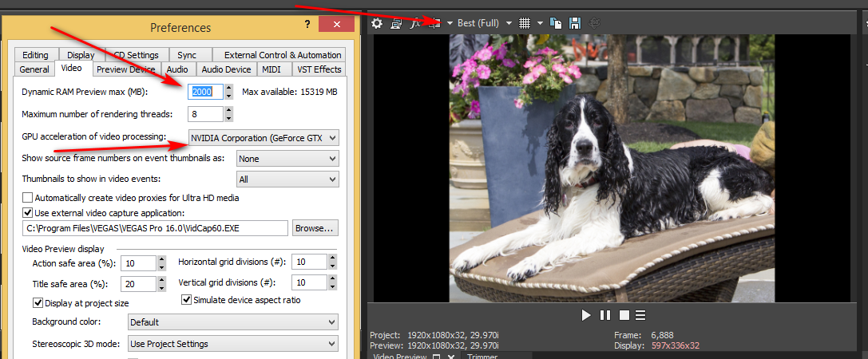This screenshot has height=359, width=868.
Task: Click the Browse... button
Action: 315,228
